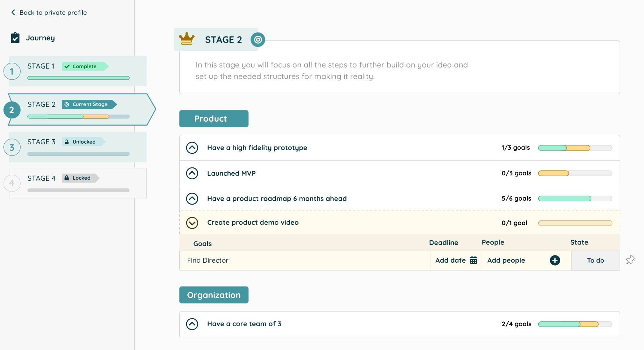Image resolution: width=644 pixels, height=350 pixels.
Task: Click the plus icon to add people
Action: click(555, 260)
